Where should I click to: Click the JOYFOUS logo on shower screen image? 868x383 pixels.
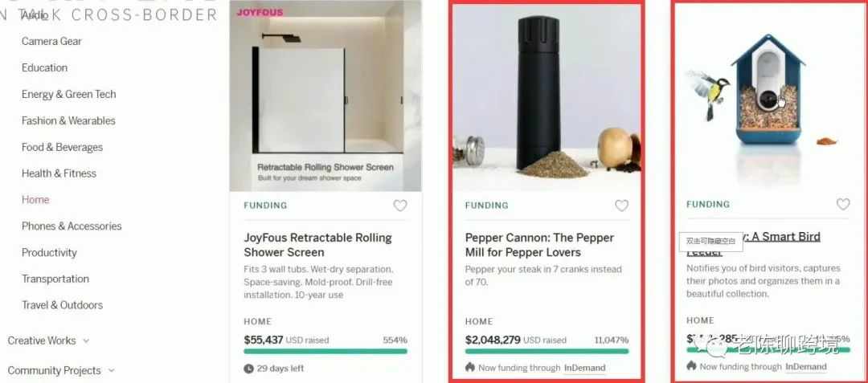pos(260,12)
